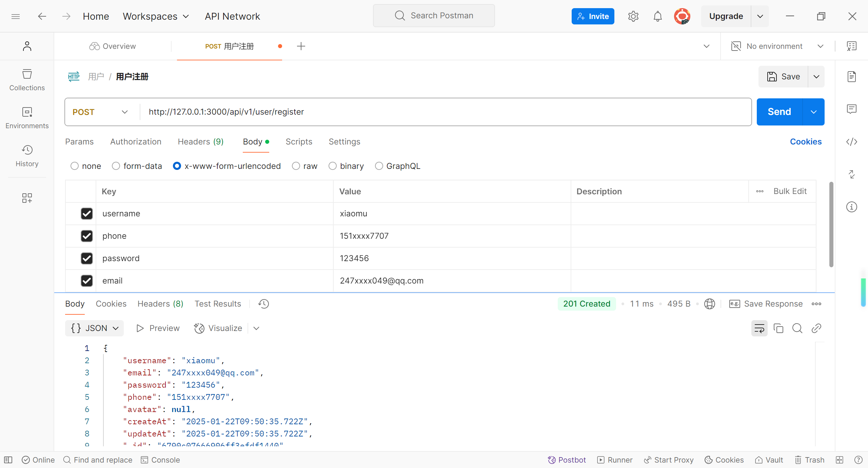This screenshot has height=468, width=868.
Task: Search within the response body
Action: coord(797,328)
